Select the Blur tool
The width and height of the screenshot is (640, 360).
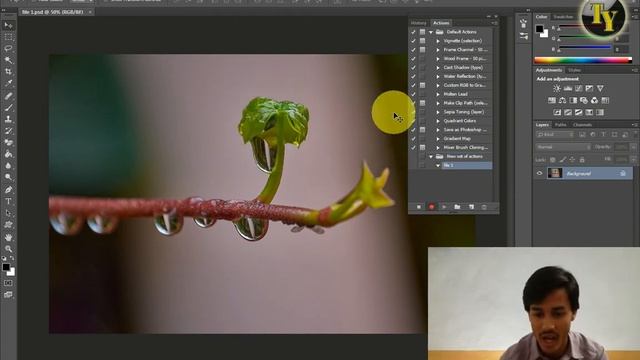tap(8, 166)
